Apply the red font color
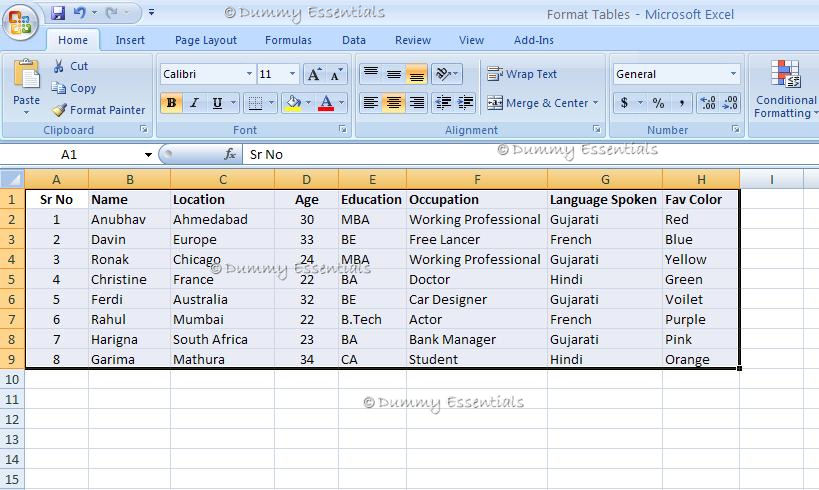Screen dimensions: 819x490 coord(326,103)
